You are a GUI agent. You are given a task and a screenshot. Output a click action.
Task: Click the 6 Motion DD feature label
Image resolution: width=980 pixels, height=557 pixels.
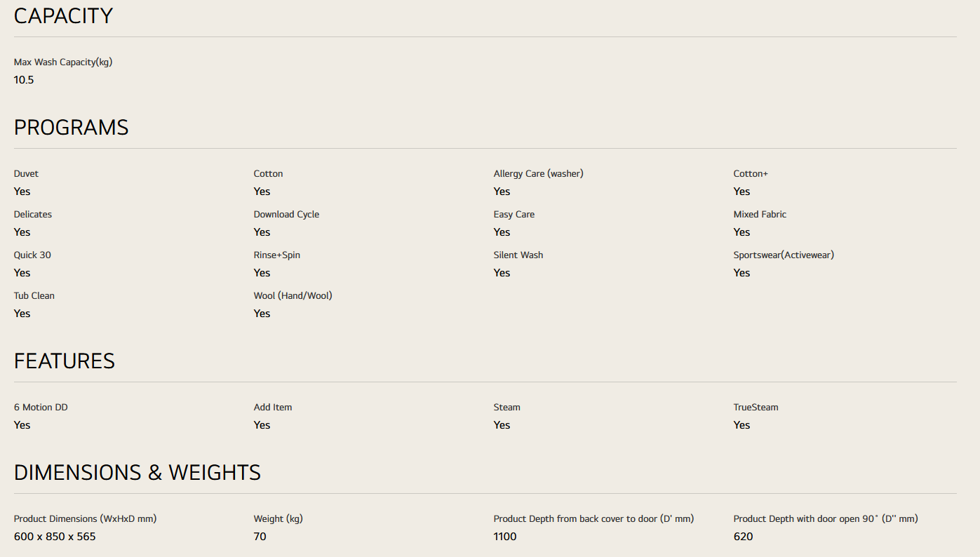(41, 407)
